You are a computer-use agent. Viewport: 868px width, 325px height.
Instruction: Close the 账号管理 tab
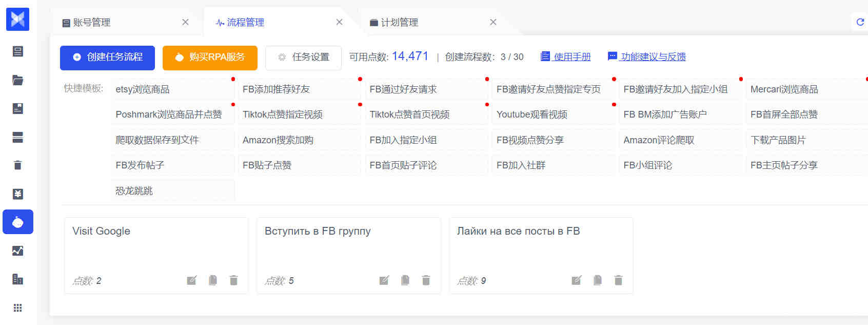tap(185, 22)
